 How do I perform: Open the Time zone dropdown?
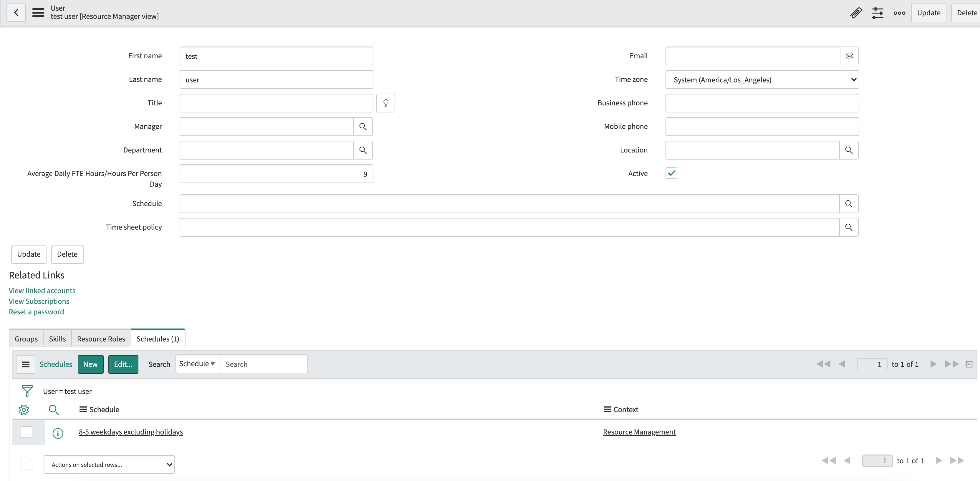[x=762, y=79]
